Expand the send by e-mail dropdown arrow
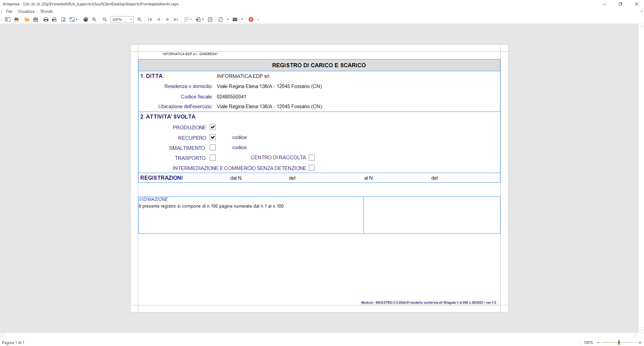The height and width of the screenshot is (346, 644). (242, 19)
